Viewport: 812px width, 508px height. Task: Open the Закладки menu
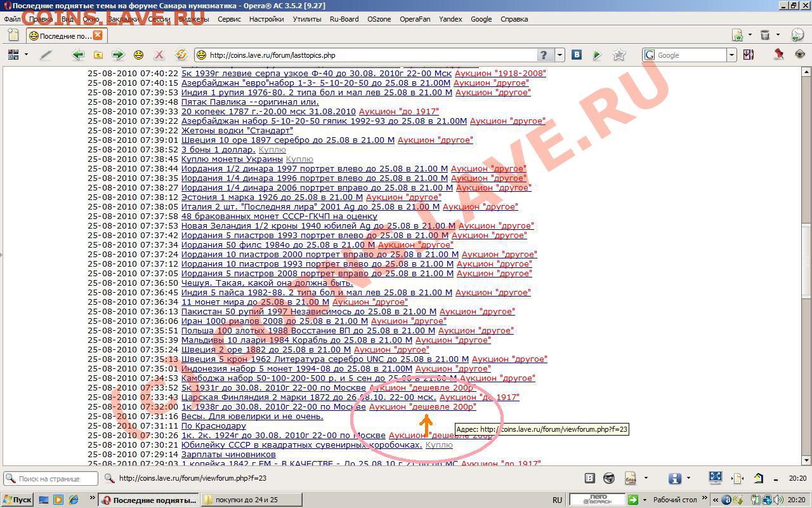pyautogui.click(x=123, y=19)
